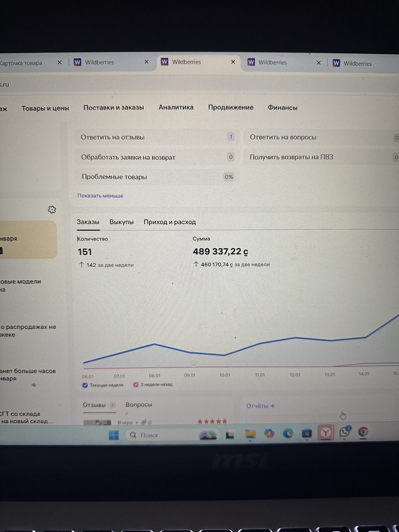Switch to the Выкупы tab

(121, 222)
